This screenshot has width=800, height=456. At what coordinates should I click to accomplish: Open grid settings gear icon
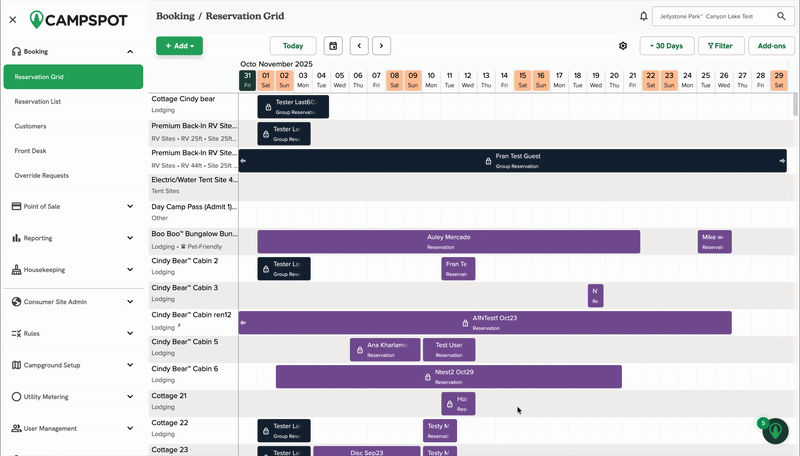click(623, 46)
